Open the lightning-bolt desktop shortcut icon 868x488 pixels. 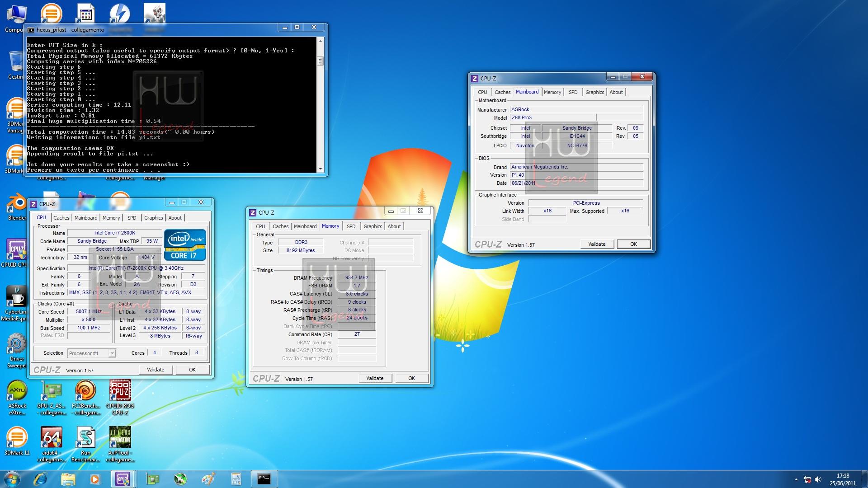coord(120,14)
